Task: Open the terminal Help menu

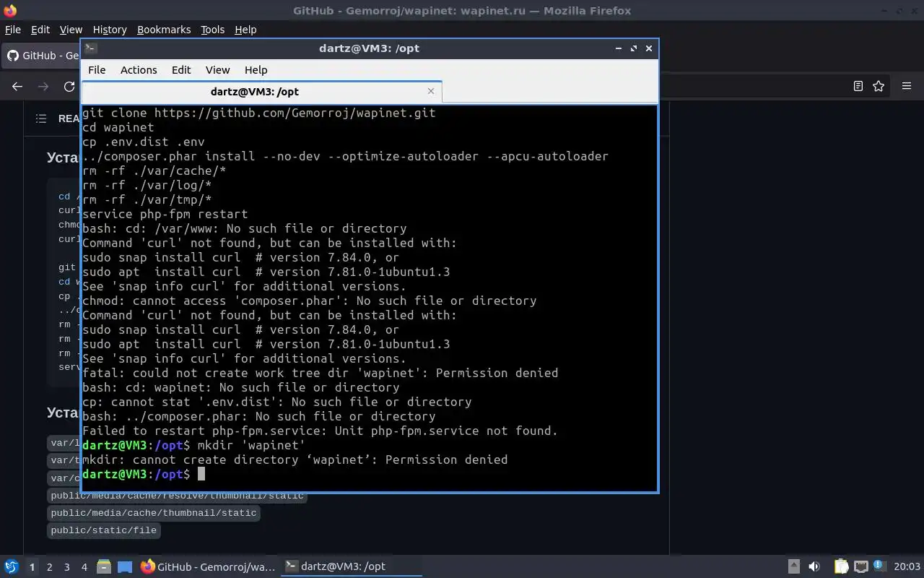Action: 256,70
